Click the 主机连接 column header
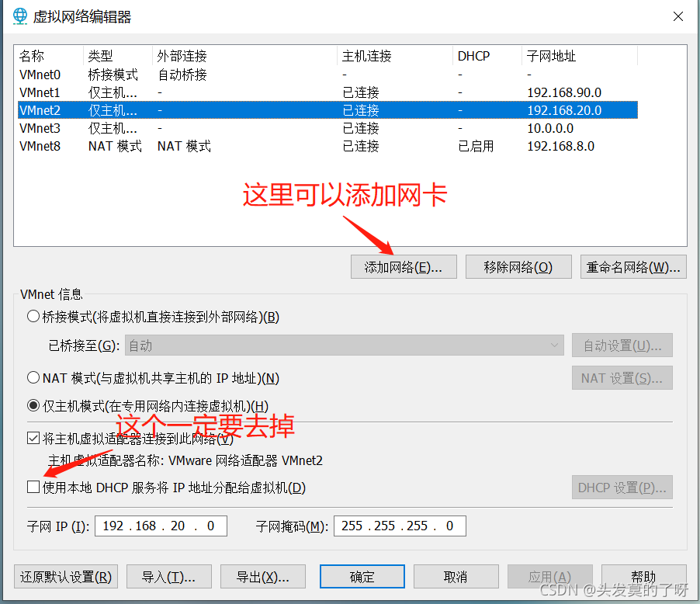The image size is (700, 604). point(395,56)
